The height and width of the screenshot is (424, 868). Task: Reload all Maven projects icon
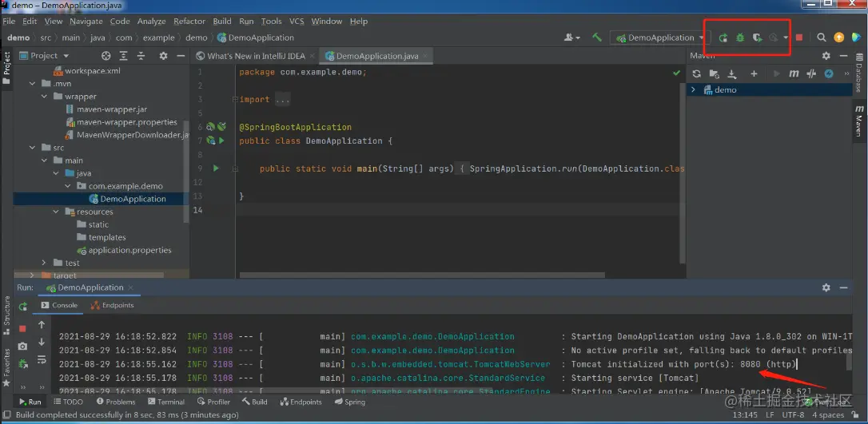tap(696, 73)
